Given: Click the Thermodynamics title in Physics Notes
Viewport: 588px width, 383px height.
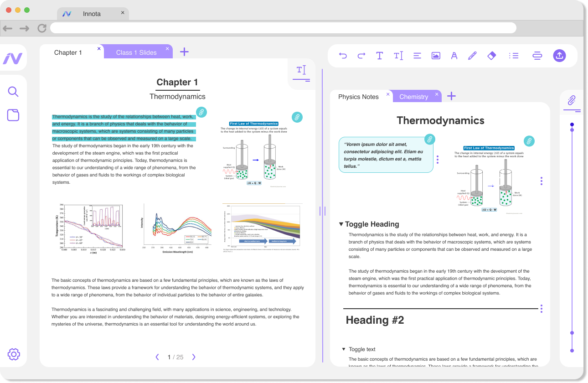Looking at the screenshot, I should [x=440, y=120].
